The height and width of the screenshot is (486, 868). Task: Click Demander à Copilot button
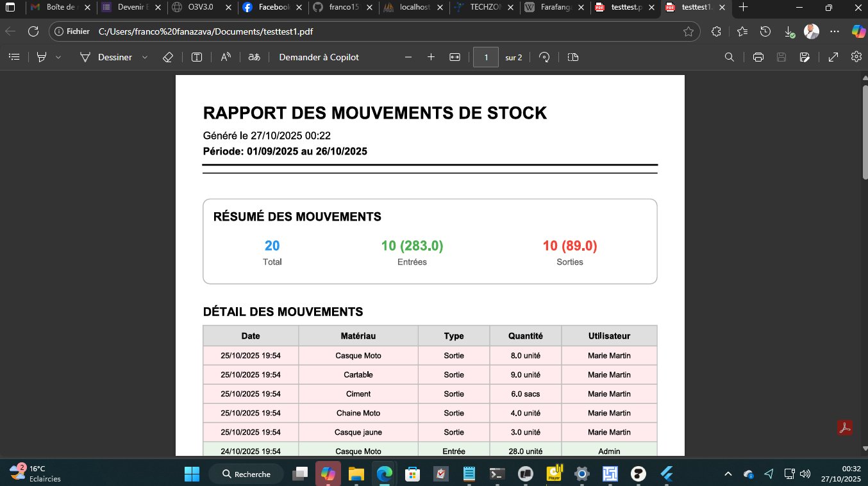(319, 57)
